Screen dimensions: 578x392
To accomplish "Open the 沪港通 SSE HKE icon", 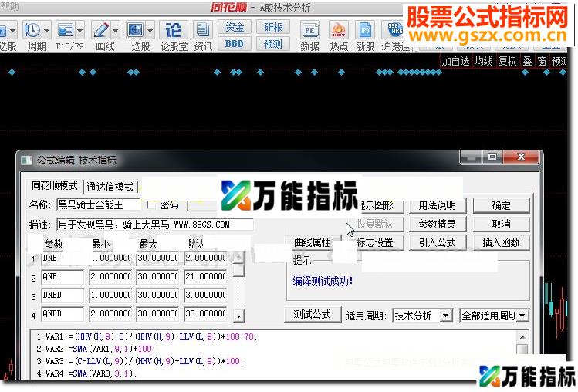I will (394, 30).
